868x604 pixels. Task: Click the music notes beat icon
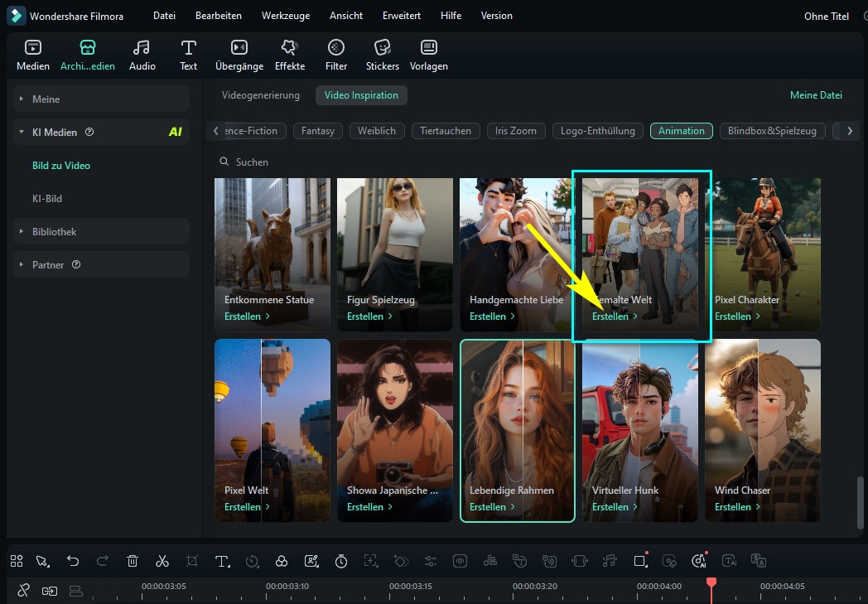pos(610,561)
